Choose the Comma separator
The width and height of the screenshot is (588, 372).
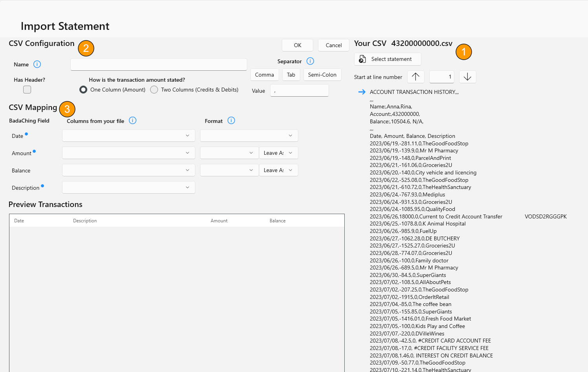[265, 75]
